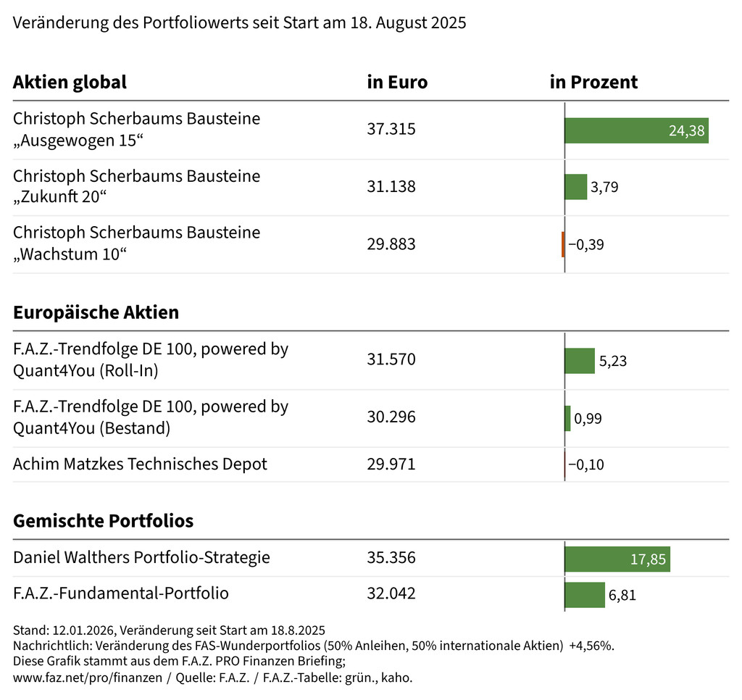742x700 pixels.
Task: Click the "in Euro" column header
Action: pyautogui.click(x=397, y=82)
